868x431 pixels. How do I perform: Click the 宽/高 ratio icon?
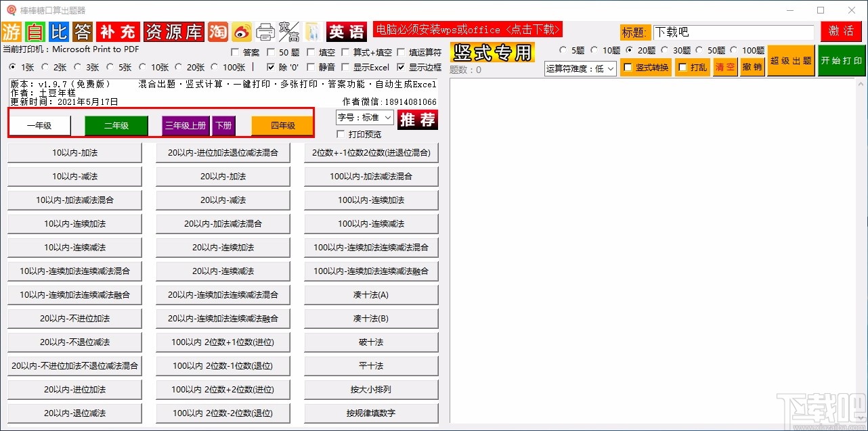289,30
